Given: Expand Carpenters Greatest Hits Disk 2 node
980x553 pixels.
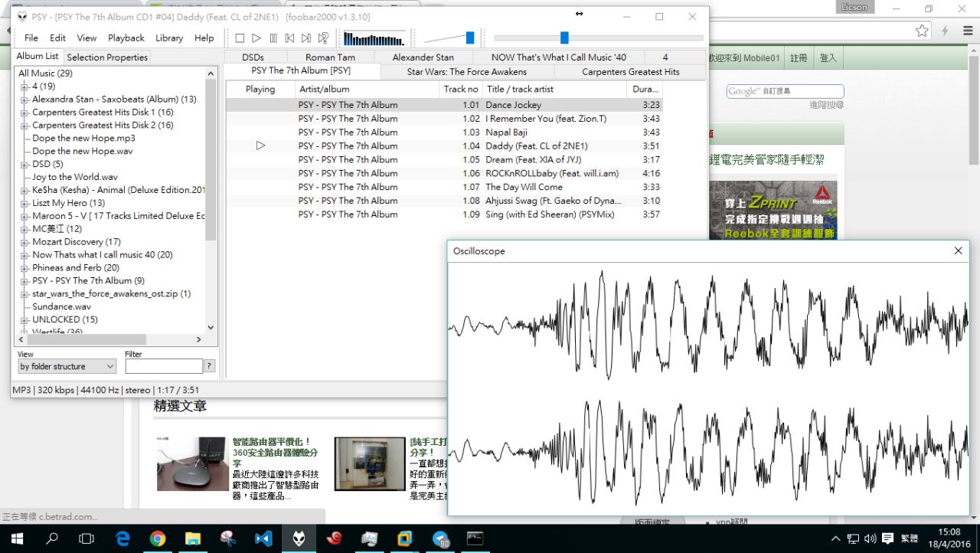Looking at the screenshot, I should coord(24,126).
